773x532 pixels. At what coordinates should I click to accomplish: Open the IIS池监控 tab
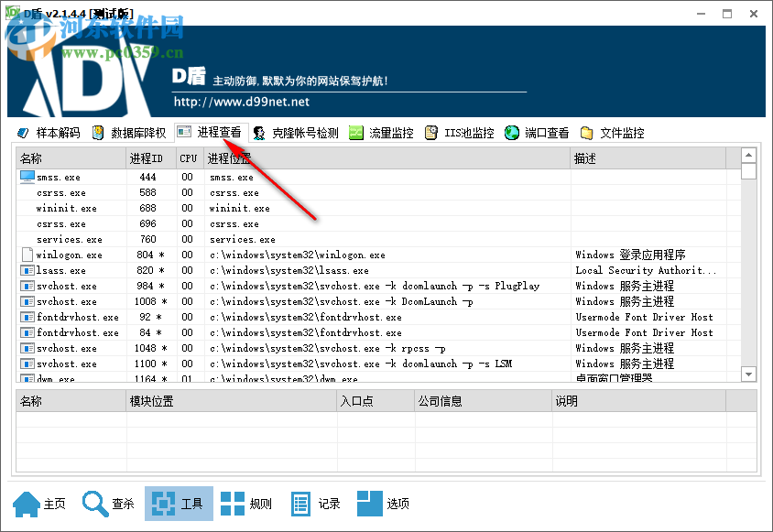pyautogui.click(x=460, y=133)
